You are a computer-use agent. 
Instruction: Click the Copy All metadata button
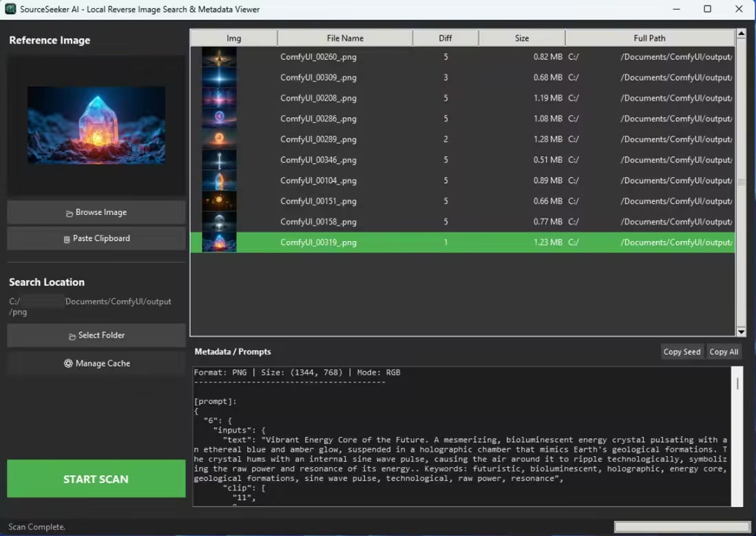(724, 352)
